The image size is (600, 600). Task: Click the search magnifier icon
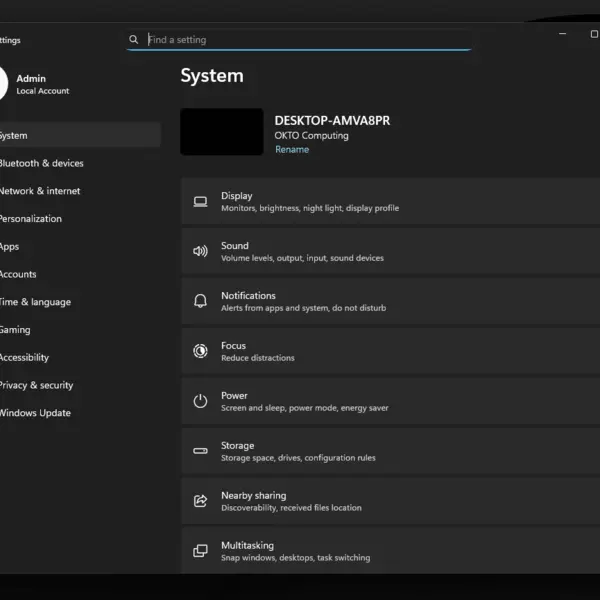point(134,39)
